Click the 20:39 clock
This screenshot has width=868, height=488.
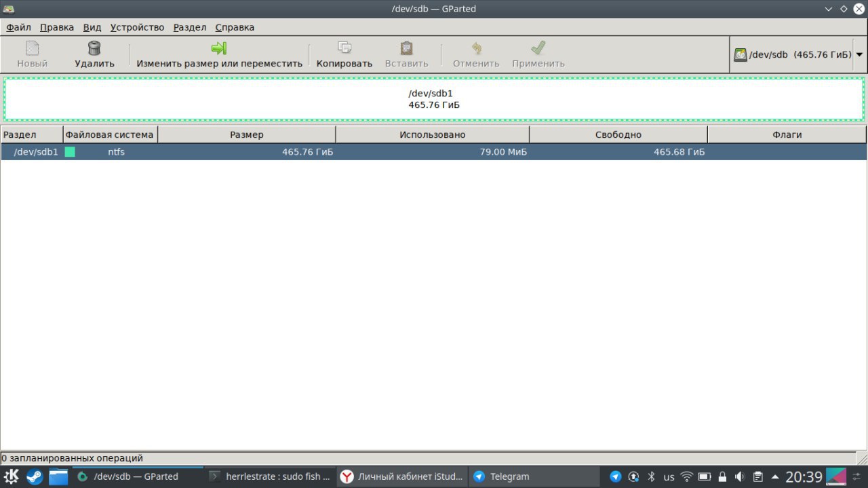coord(804,476)
